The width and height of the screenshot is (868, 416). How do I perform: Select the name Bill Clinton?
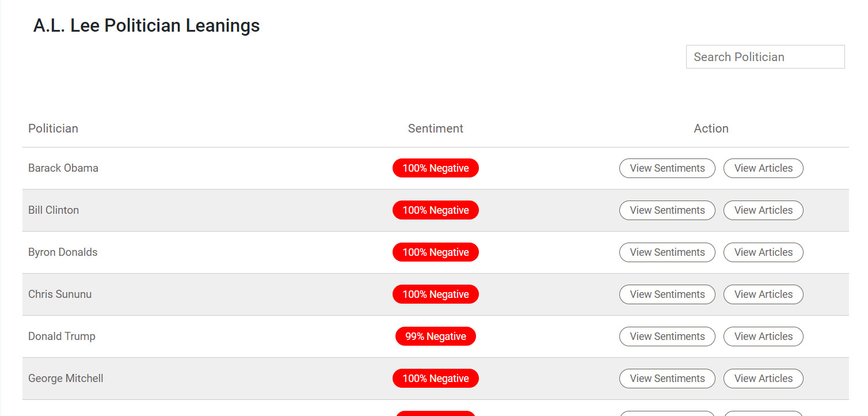pyautogui.click(x=54, y=210)
